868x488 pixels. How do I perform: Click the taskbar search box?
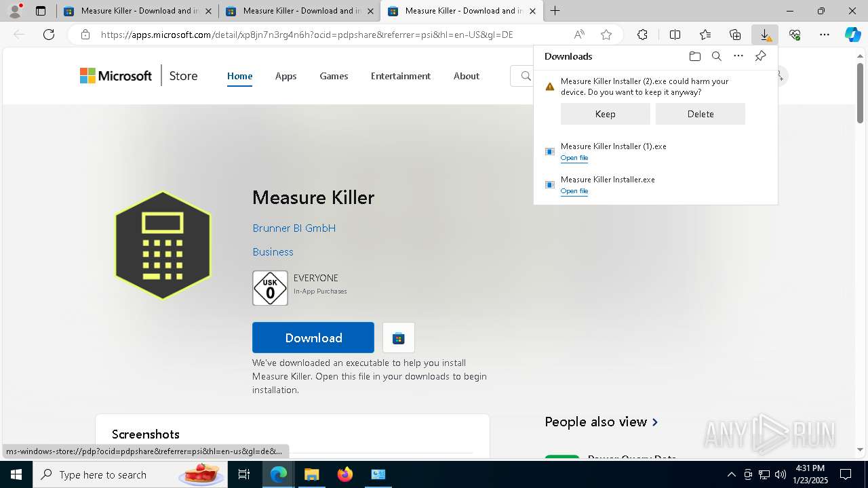pyautogui.click(x=132, y=474)
